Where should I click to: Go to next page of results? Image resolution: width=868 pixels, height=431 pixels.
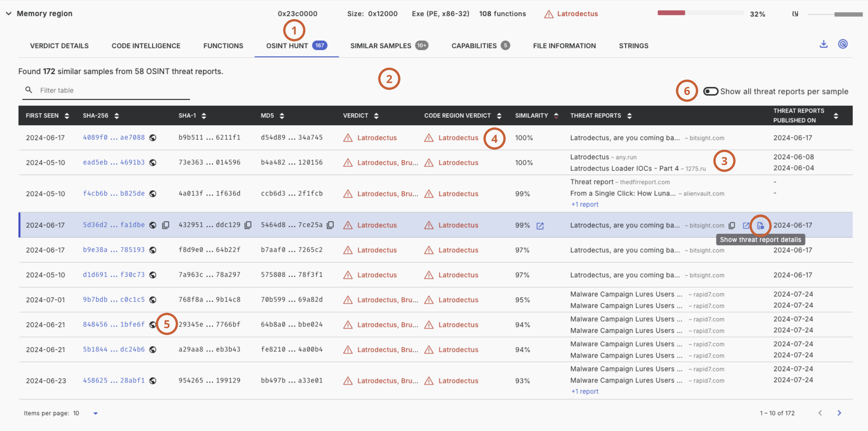click(839, 413)
